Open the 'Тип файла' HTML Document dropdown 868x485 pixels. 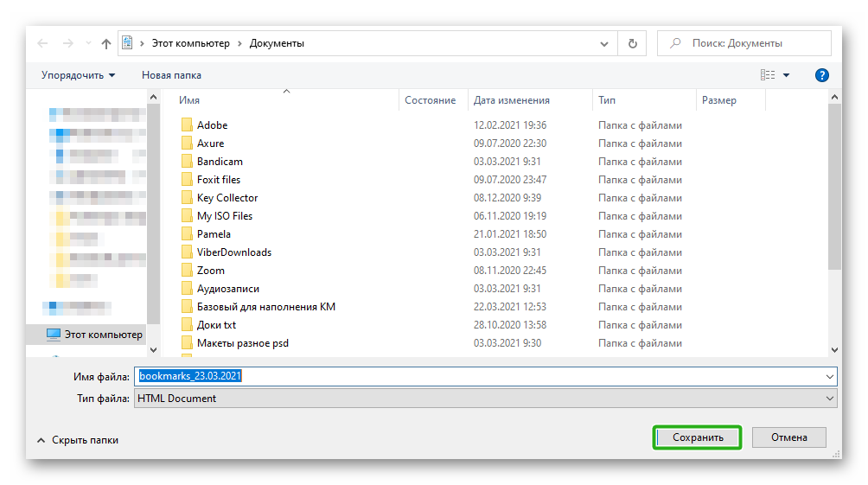486,399
